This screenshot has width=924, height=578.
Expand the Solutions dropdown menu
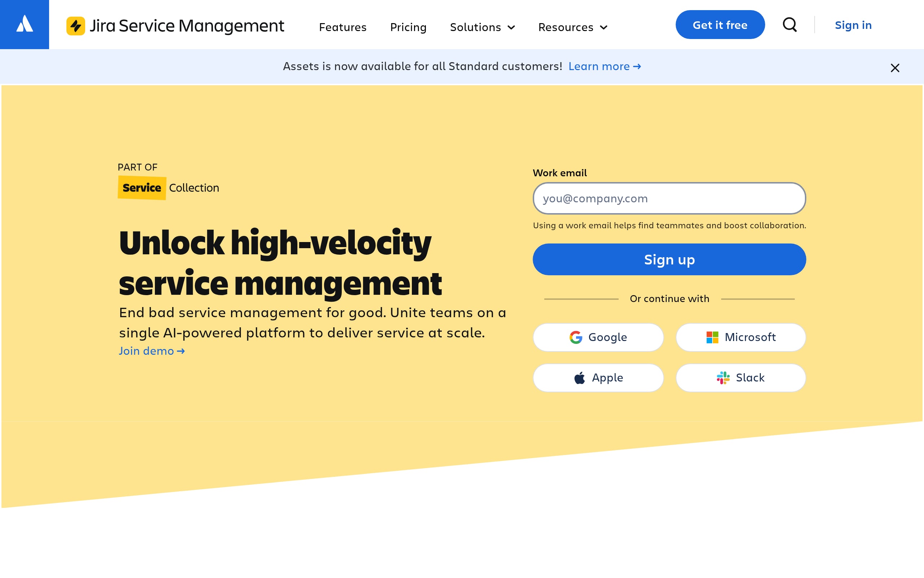(483, 27)
